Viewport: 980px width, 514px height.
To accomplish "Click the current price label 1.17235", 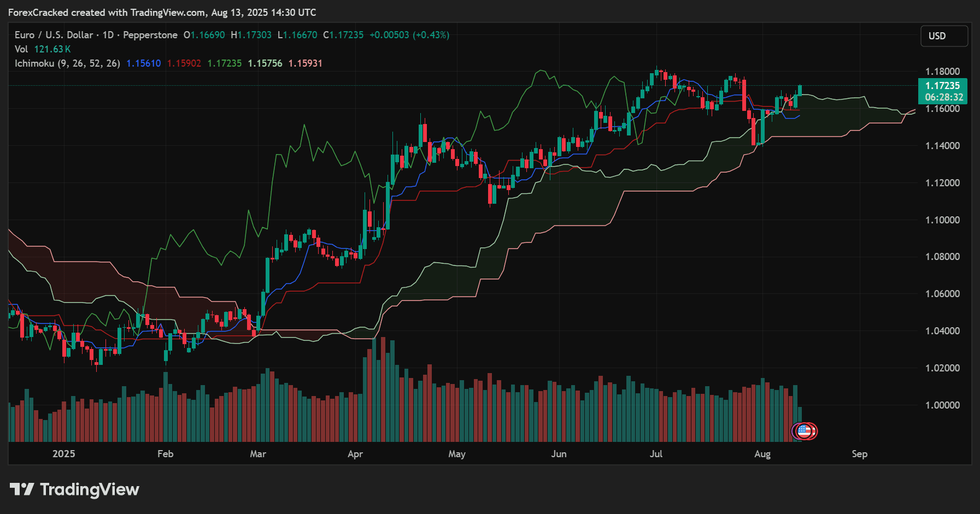I will [x=943, y=86].
